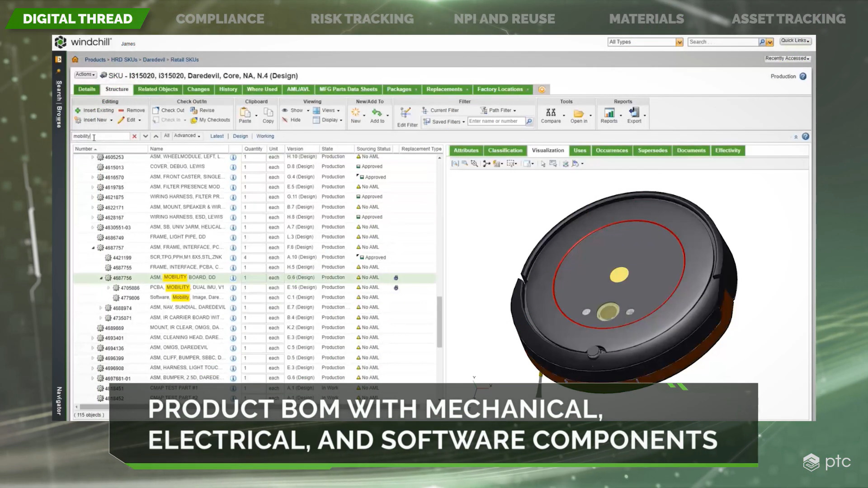
Task: Click the red Remove icon
Action: tap(121, 110)
